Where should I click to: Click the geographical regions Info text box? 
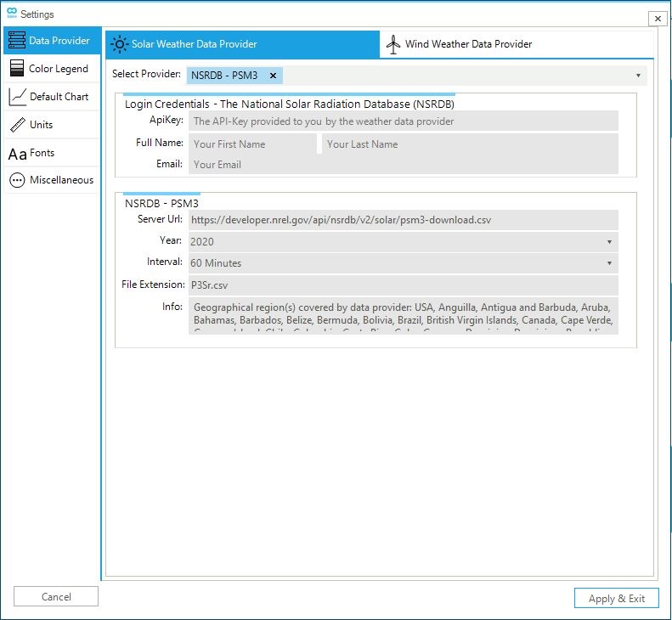pyautogui.click(x=404, y=316)
